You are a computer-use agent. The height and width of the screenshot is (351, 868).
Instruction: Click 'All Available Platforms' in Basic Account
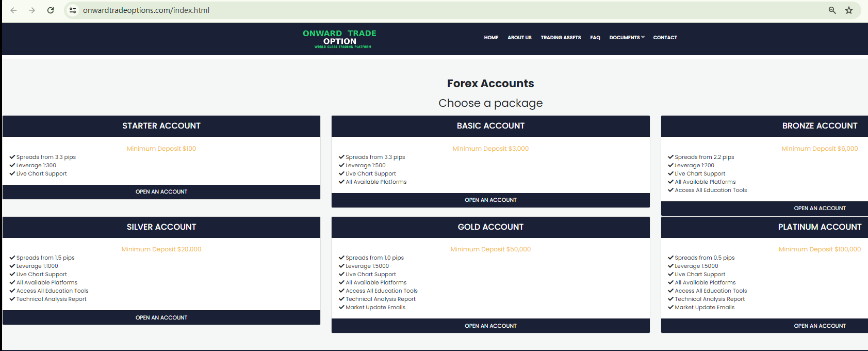[x=376, y=182]
